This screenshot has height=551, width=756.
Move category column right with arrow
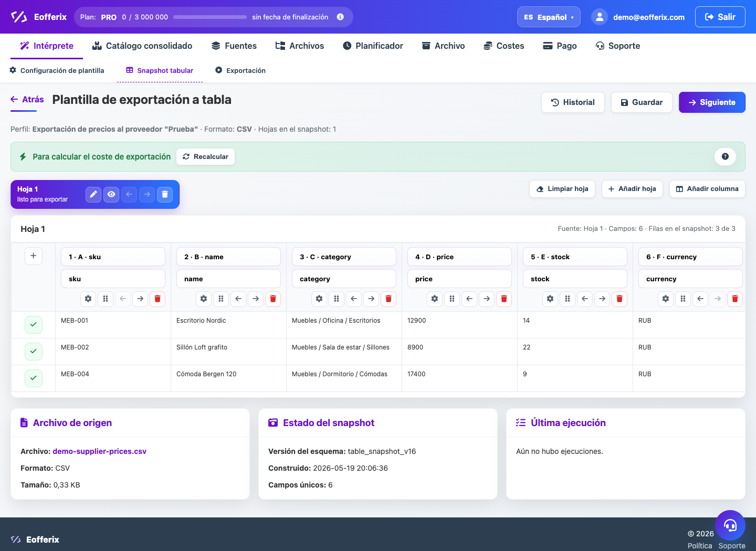click(371, 299)
